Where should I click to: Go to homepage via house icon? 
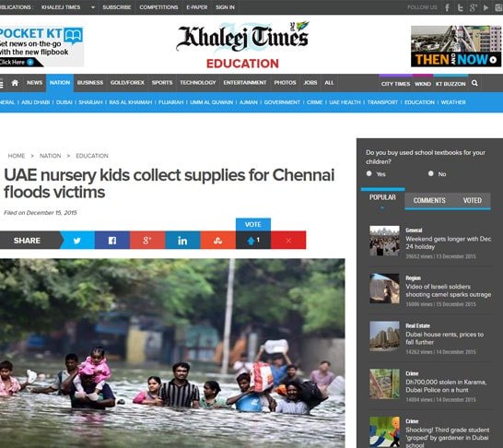pyautogui.click(x=15, y=83)
